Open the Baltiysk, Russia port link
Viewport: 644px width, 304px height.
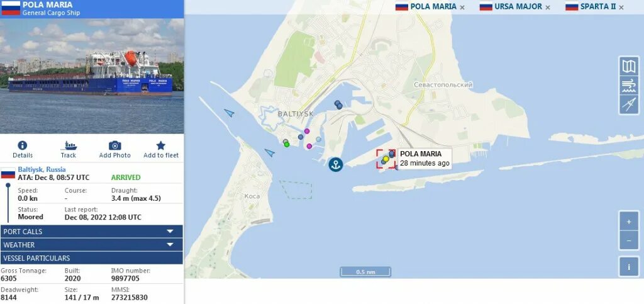pos(42,169)
